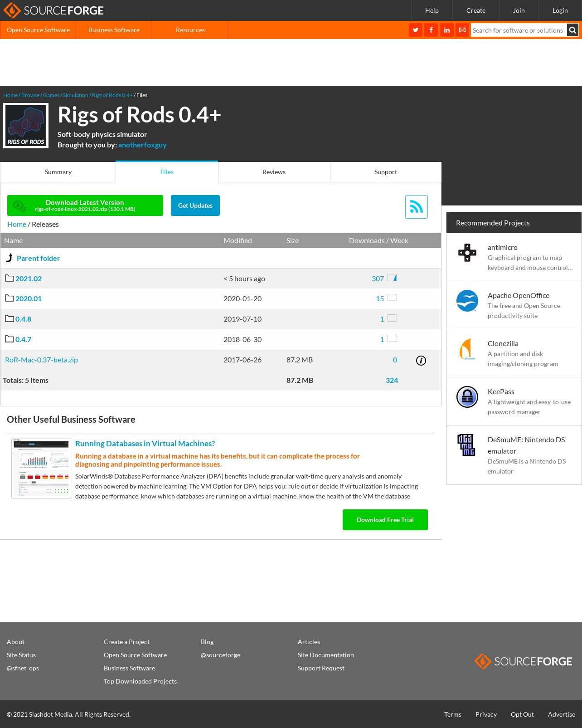Viewport: 582px width, 728px height.
Task: Click the Get Updates button
Action: tap(195, 205)
